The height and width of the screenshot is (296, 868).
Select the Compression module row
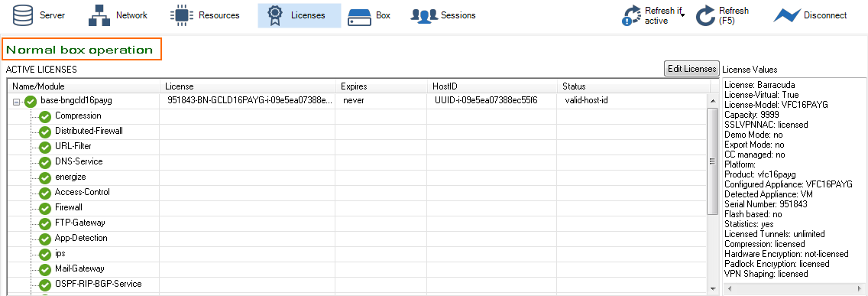358,115
